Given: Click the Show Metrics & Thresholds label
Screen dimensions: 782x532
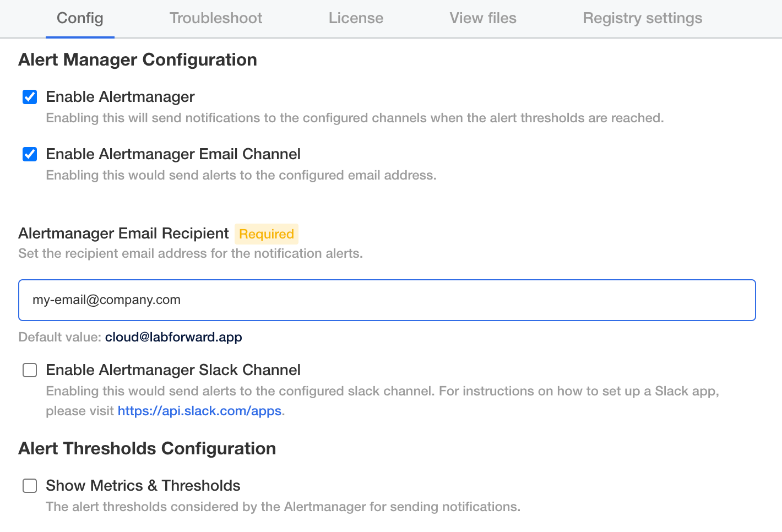Looking at the screenshot, I should (143, 486).
